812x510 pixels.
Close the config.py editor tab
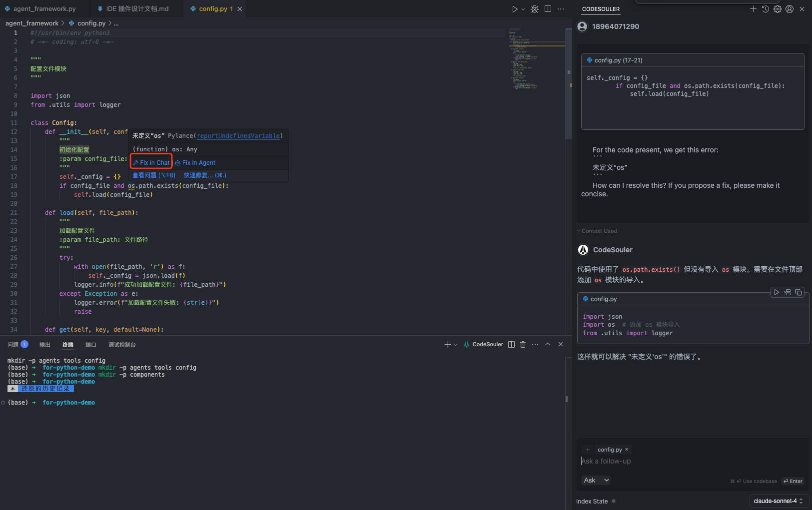240,9
